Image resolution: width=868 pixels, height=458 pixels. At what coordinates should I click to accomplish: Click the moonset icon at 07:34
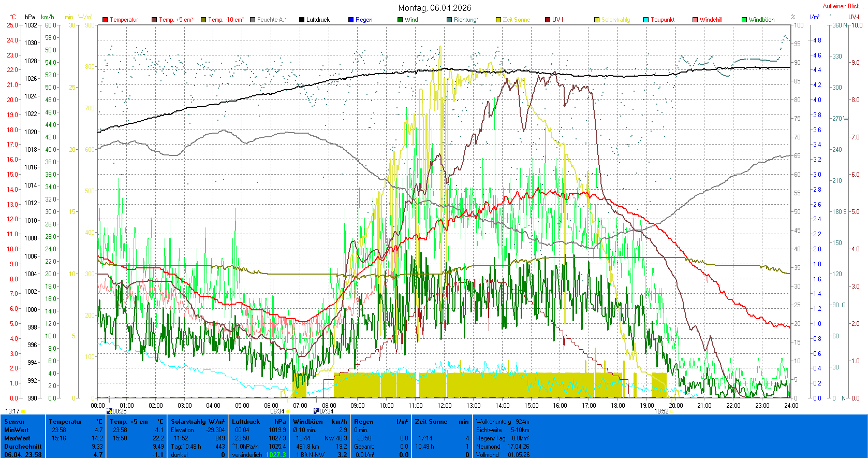point(316,411)
